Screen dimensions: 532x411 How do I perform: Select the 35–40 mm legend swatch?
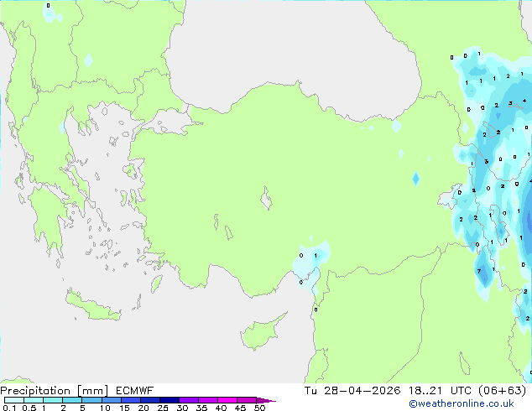(x=207, y=400)
